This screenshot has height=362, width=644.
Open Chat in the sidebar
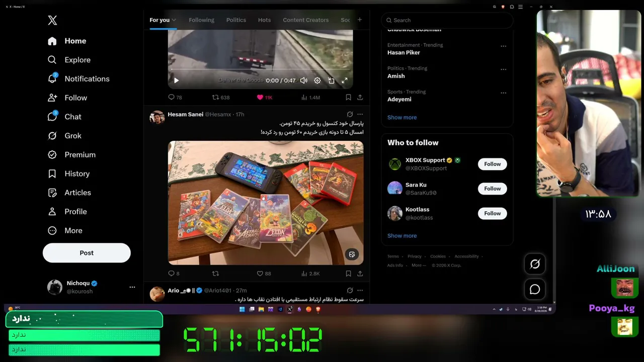tap(64, 117)
